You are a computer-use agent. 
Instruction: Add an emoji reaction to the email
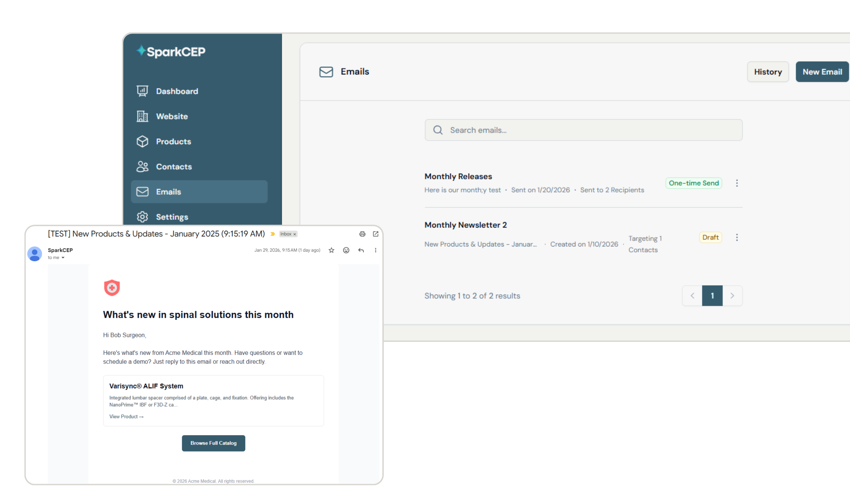click(x=346, y=250)
